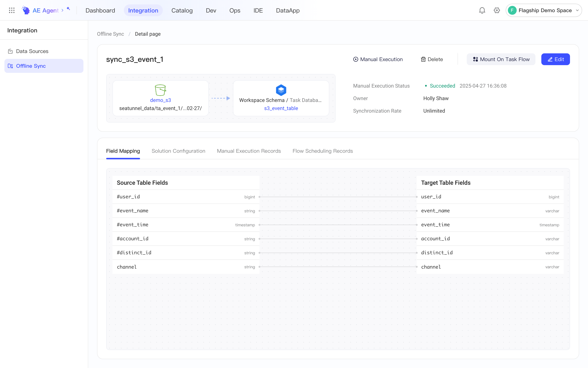The image size is (588, 368).
Task: Click the Delete button label
Action: (435, 59)
